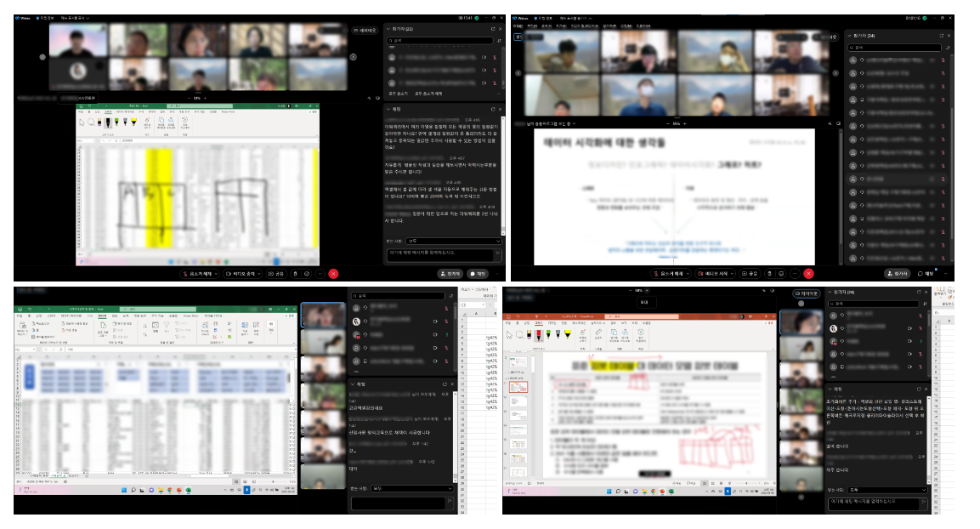
Task: Open the 도움말 menu, data-visualization slide meeting
Action: coord(643,26)
